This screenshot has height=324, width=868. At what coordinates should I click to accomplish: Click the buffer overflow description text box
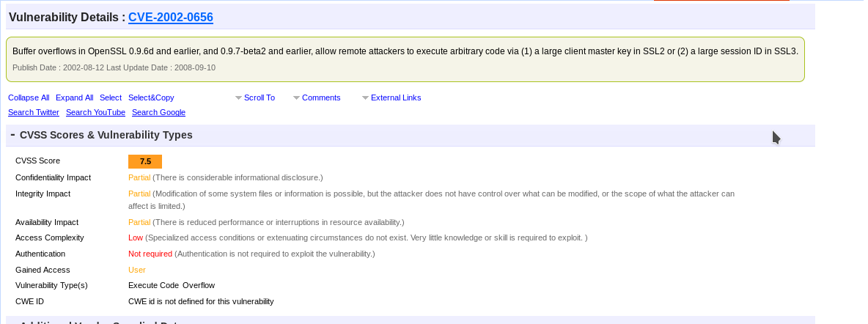click(405, 59)
